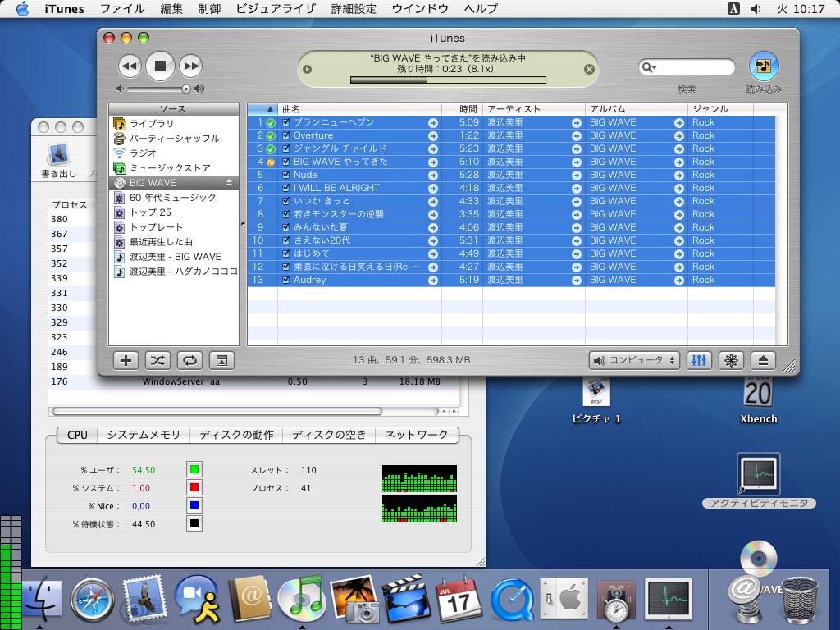Click the track number sort arrow column header
The height and width of the screenshot is (630, 840).
(x=262, y=109)
